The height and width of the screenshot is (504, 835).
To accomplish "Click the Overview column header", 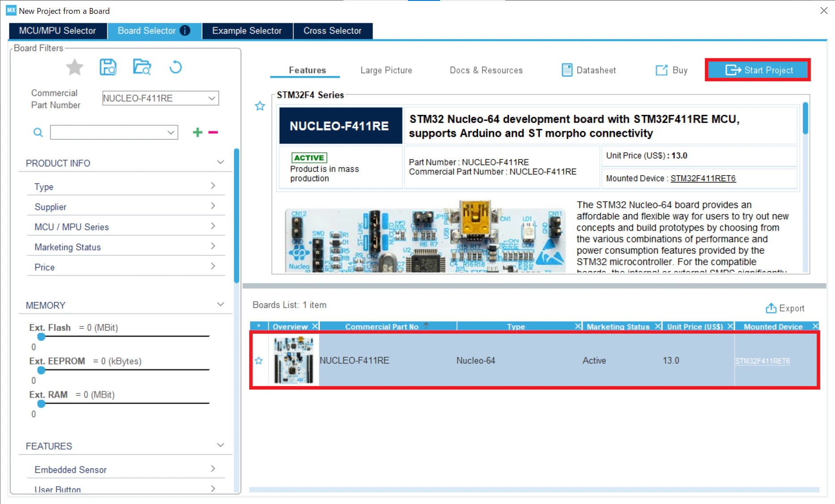I will point(290,327).
